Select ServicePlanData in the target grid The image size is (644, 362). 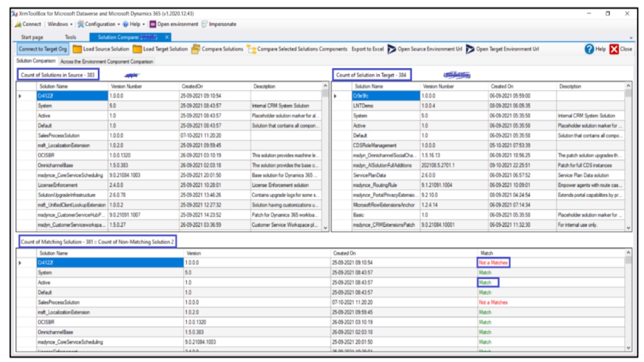pyautogui.click(x=386, y=175)
